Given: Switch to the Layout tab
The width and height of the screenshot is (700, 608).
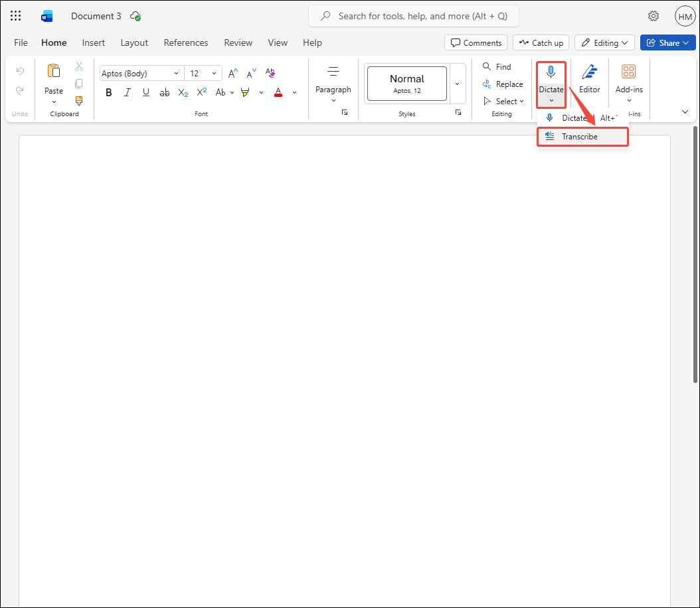Looking at the screenshot, I should [134, 42].
